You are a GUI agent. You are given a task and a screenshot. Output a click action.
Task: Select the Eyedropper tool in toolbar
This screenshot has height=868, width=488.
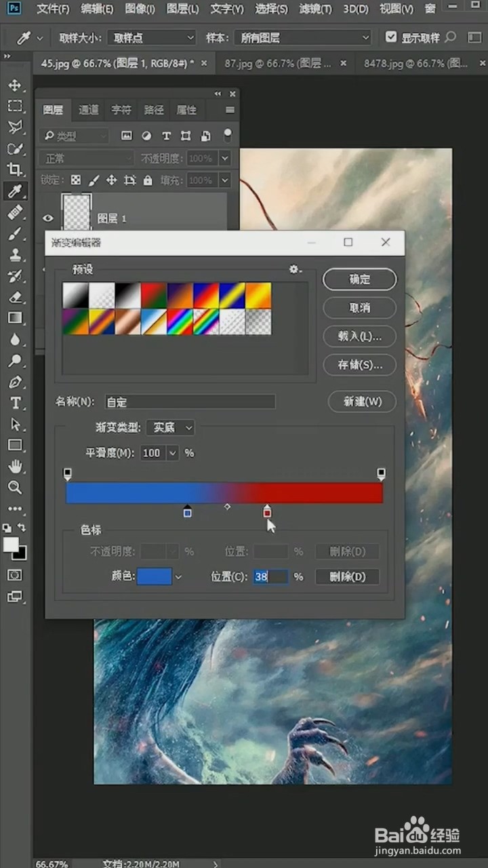point(15,191)
